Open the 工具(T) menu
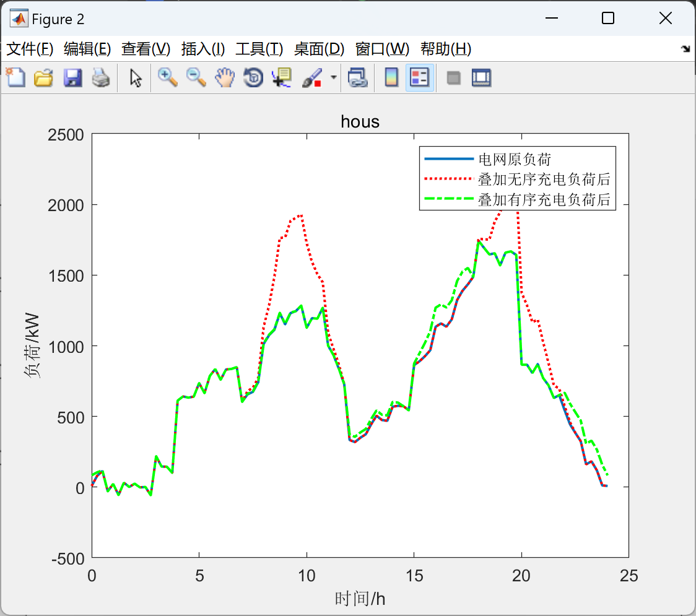Screen dimensions: 696x616 [x=259, y=49]
